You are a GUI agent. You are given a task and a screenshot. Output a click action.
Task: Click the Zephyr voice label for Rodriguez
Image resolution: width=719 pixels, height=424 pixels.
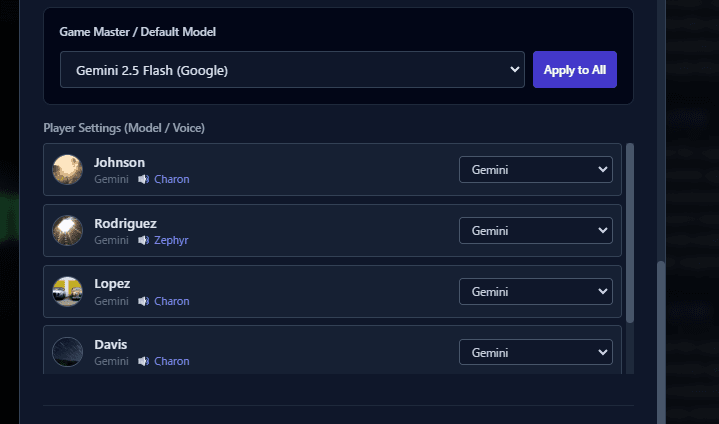pyautogui.click(x=172, y=241)
